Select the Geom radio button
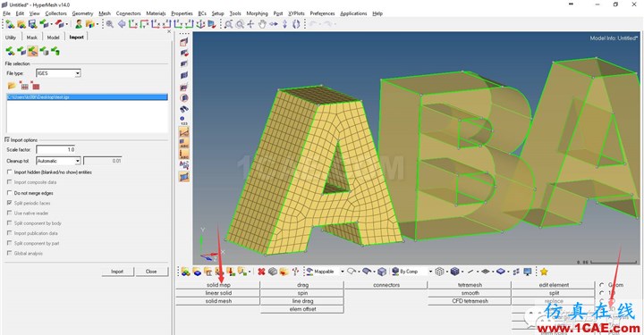644x335 pixels. pos(601,285)
